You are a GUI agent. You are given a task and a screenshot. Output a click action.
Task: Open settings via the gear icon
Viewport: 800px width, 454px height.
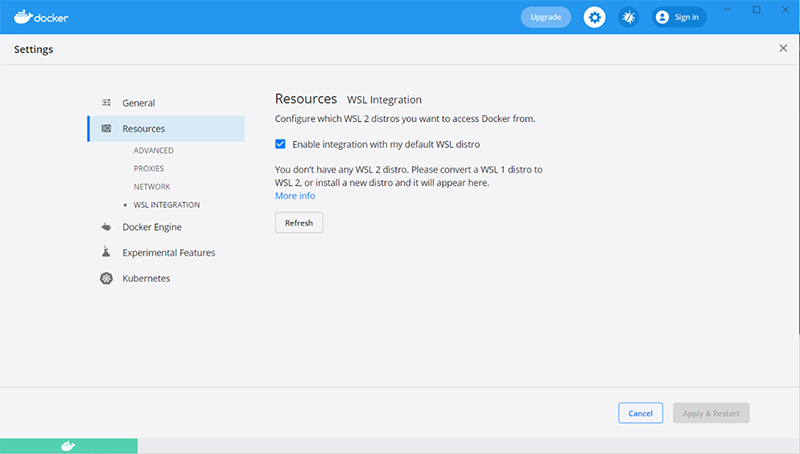point(594,17)
